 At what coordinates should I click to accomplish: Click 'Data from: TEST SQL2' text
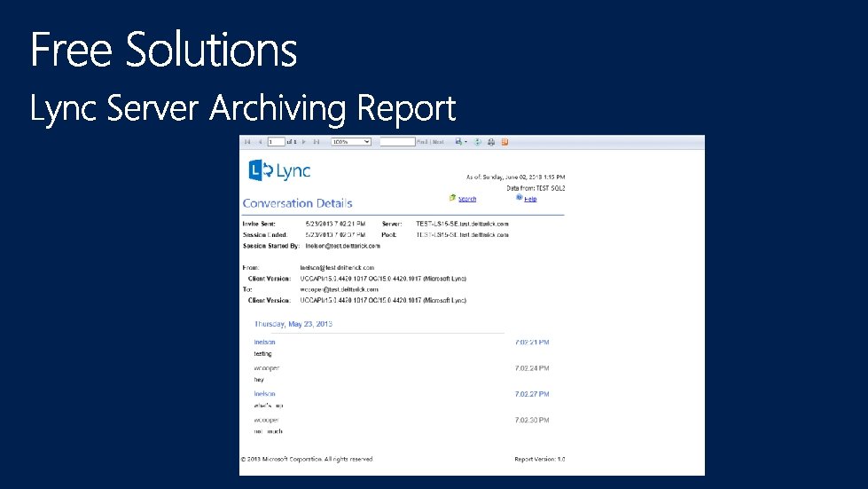[x=536, y=188]
